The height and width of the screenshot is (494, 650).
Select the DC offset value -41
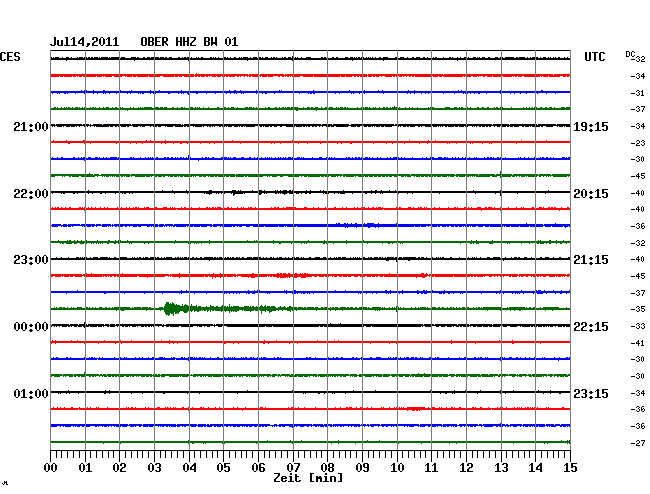tap(638, 343)
